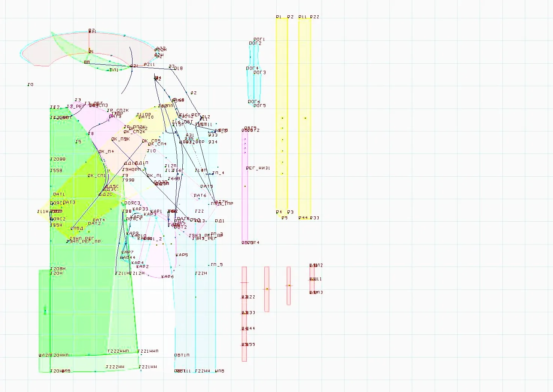The width and height of the screenshot is (553, 392).
Task: Click the ПБТ1П label
Action: pos(182,355)
